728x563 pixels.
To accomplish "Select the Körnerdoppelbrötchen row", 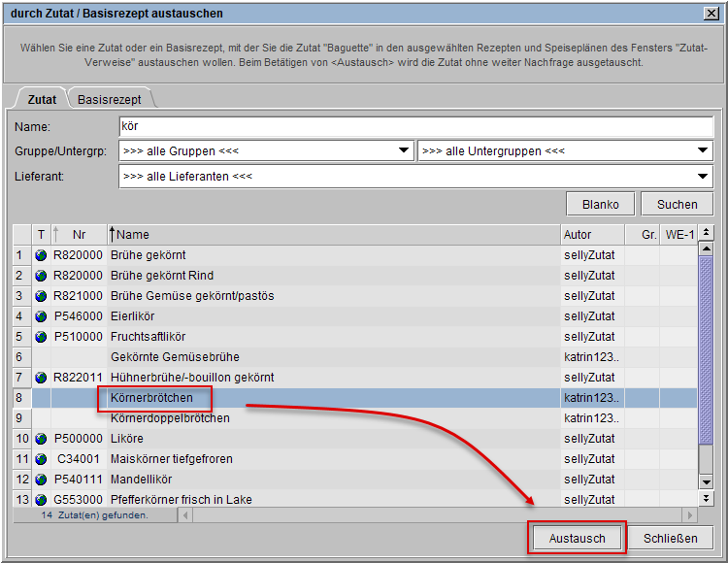I will point(355,418).
